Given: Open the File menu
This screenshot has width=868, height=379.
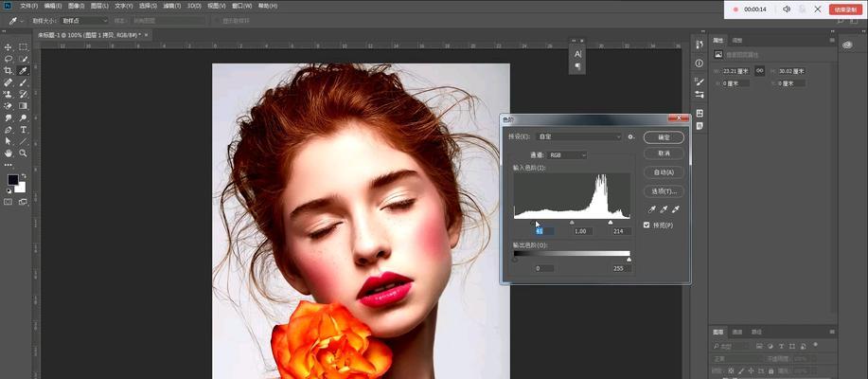Looking at the screenshot, I should click(28, 6).
